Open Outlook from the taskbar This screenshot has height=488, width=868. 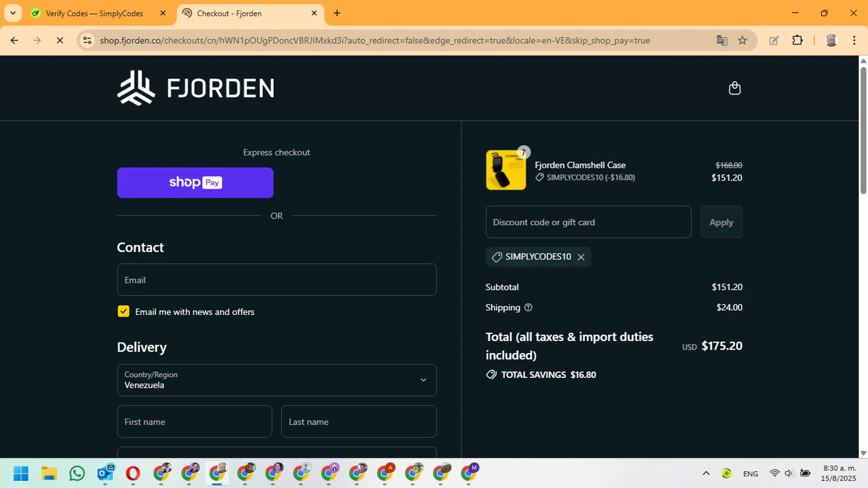coord(105,474)
